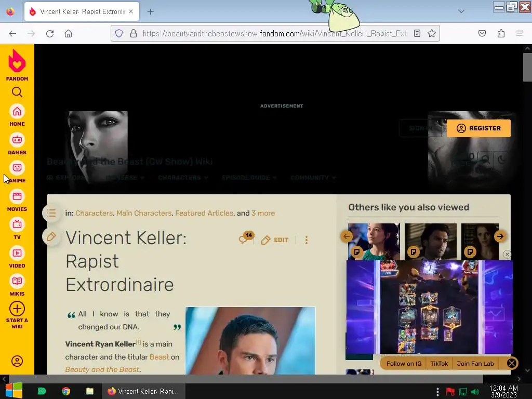
Task: Reload the current page
Action: tap(50, 33)
